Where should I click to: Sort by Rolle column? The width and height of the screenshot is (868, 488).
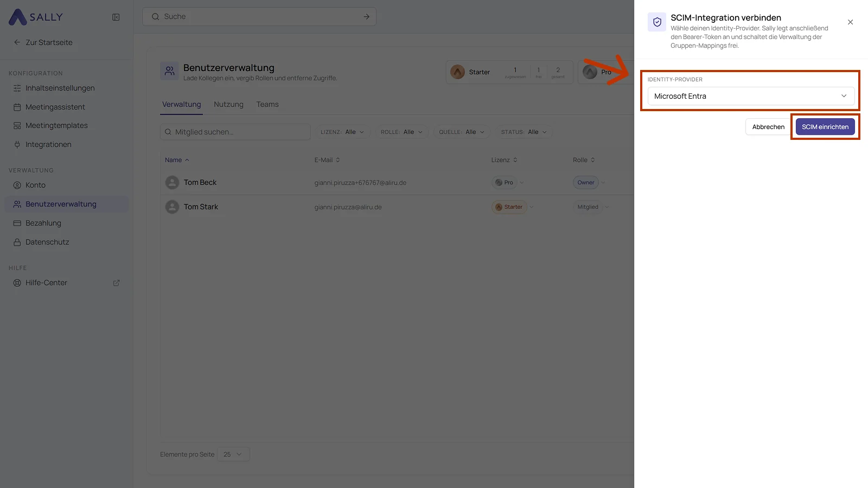pos(584,160)
